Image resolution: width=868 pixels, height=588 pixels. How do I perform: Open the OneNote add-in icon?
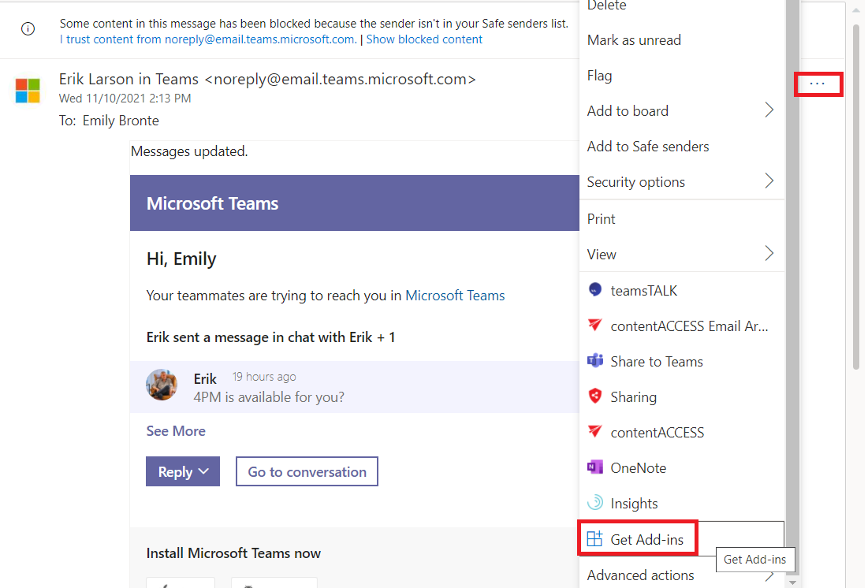pos(595,468)
